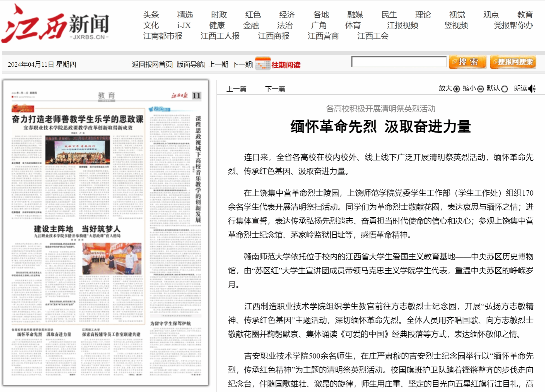Click the 缩小 text label

[x=469, y=88]
